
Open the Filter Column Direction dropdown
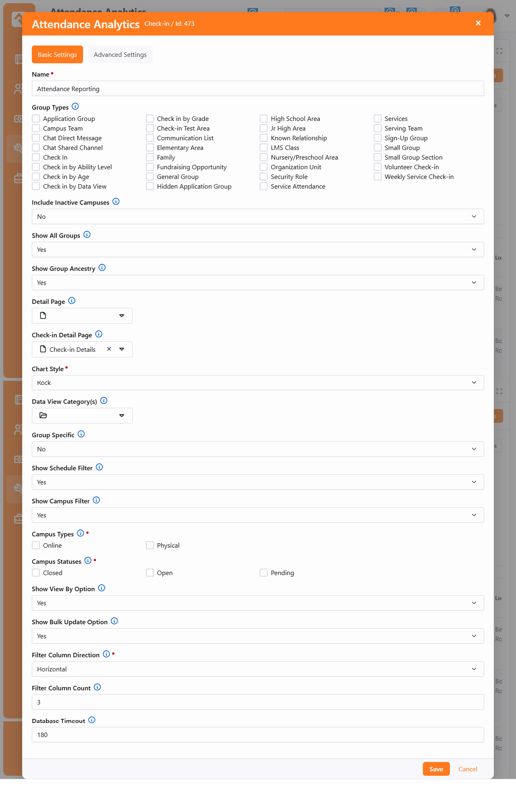pyautogui.click(x=258, y=669)
